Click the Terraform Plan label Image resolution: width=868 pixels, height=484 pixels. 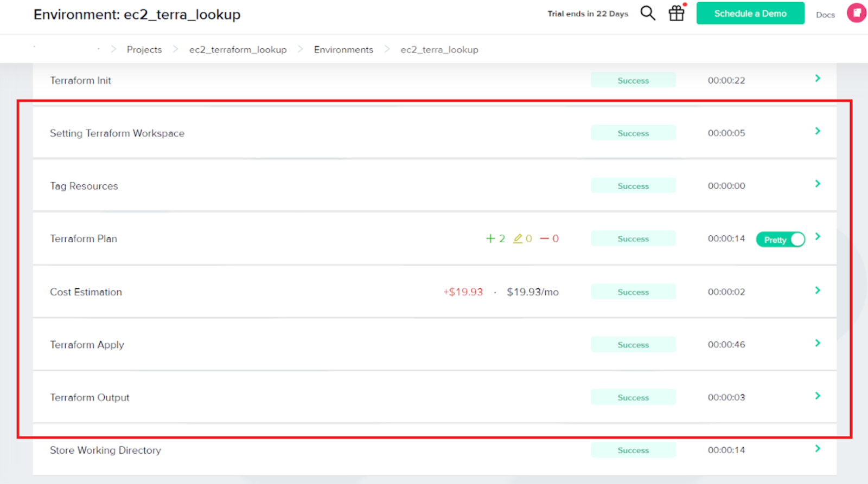(84, 238)
